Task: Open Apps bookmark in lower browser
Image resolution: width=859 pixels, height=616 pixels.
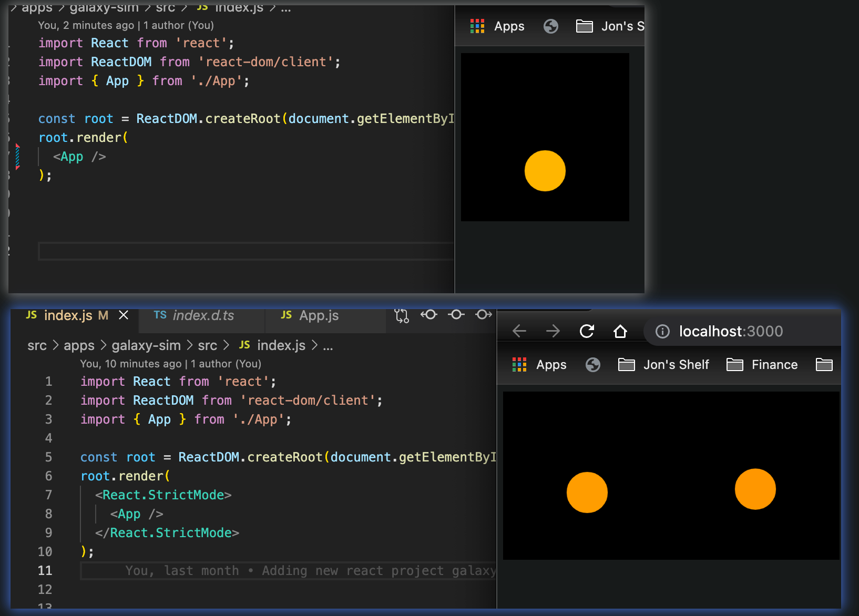Action: coord(539,365)
